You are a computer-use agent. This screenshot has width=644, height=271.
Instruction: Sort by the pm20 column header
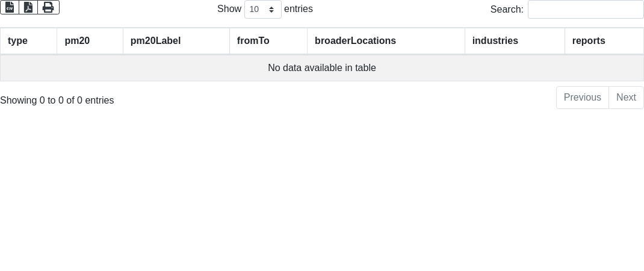click(x=77, y=41)
